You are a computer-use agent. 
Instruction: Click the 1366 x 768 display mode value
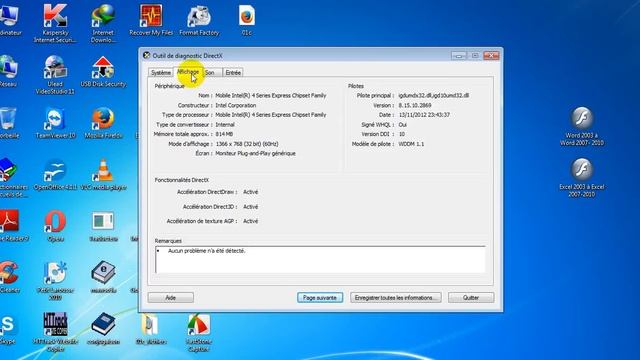point(247,144)
